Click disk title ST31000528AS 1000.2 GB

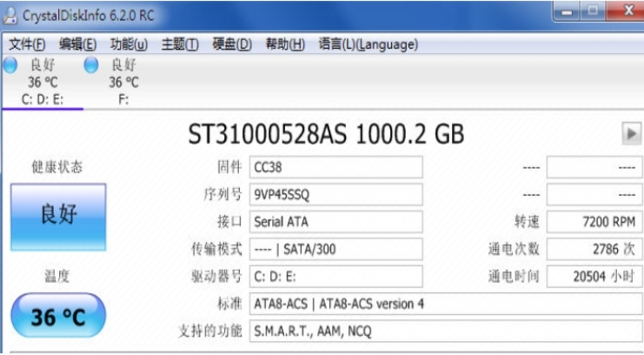point(326,134)
